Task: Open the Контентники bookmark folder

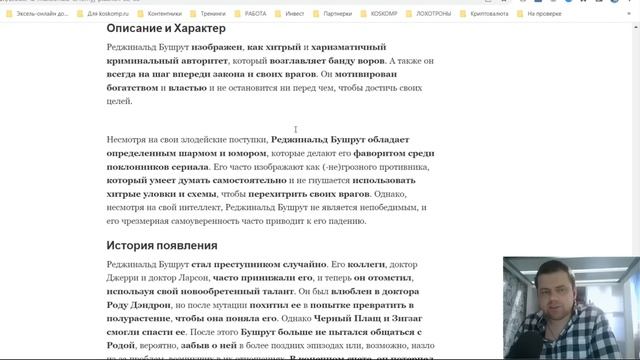Action: point(160,14)
